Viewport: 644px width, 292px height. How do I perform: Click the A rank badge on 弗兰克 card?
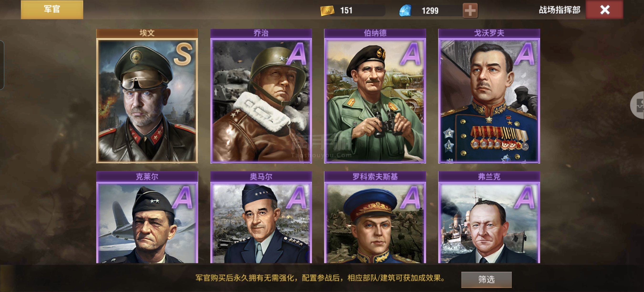[525, 198]
